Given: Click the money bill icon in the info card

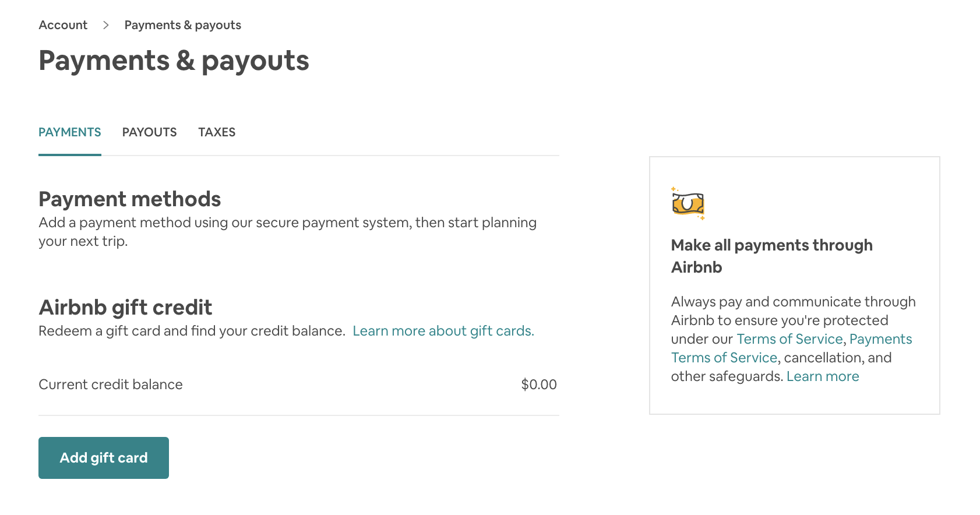Looking at the screenshot, I should coord(688,204).
